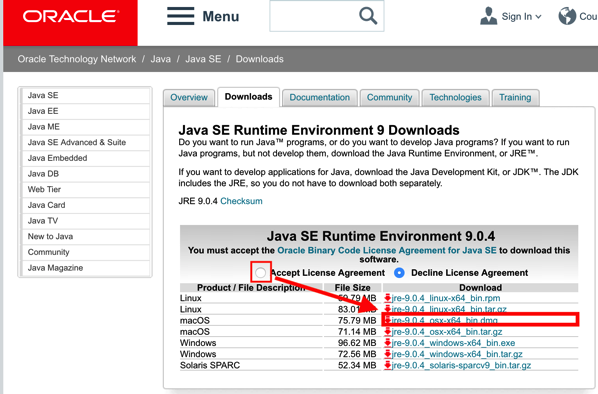Select Accept License Agreement radio button

pos(260,273)
